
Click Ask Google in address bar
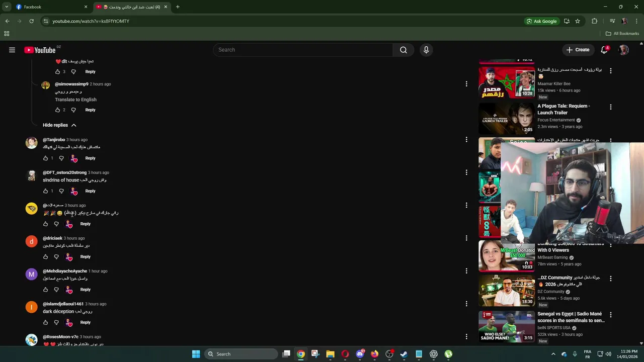tap(541, 21)
